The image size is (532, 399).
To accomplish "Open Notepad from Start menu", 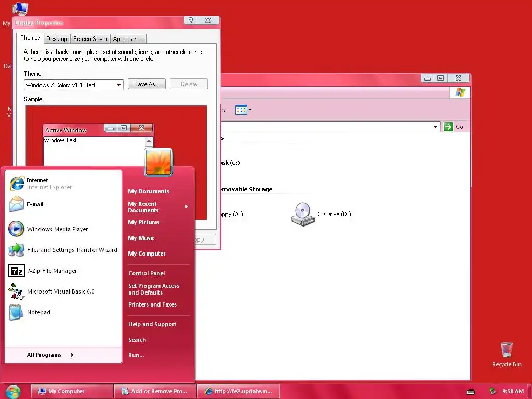I will click(x=63, y=312).
